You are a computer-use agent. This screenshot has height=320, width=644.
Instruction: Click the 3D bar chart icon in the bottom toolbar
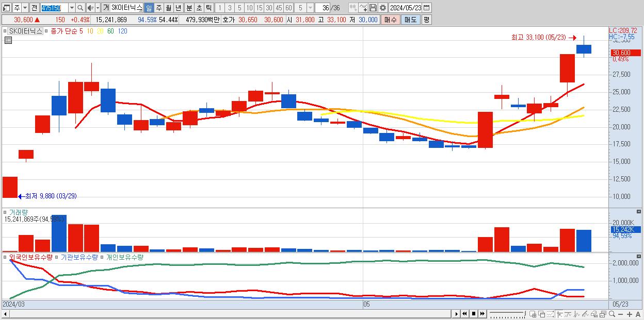(594, 314)
